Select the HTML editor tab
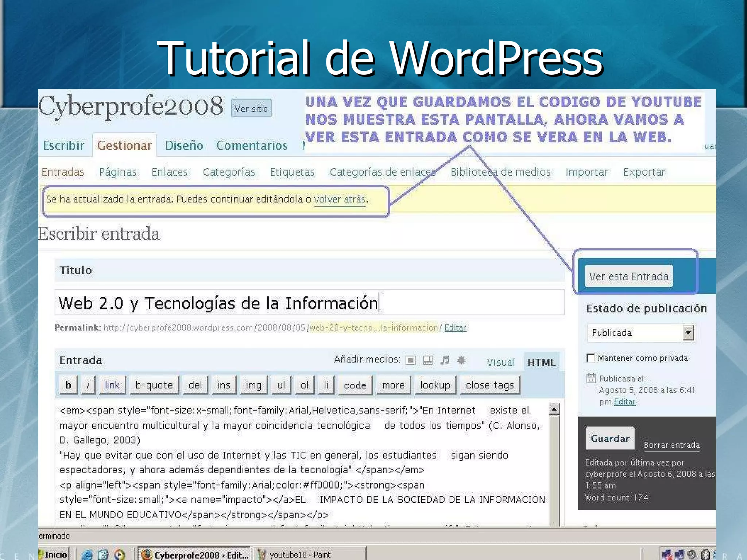Image resolution: width=747 pixels, height=560 pixels. pos(541,362)
